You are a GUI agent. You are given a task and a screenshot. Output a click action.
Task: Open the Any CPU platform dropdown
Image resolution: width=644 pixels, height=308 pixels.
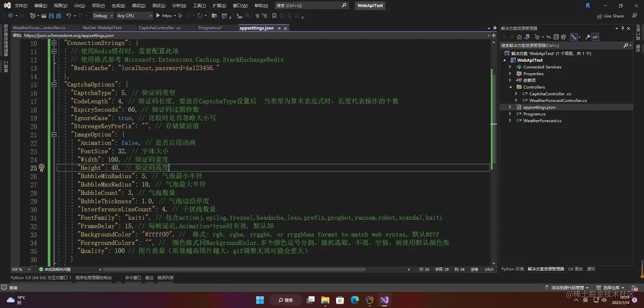coord(134,16)
